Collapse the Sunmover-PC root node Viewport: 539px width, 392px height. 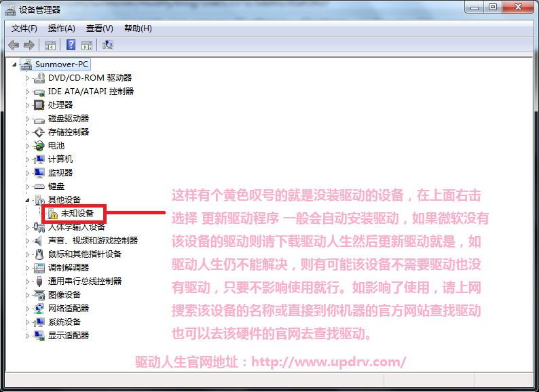click(x=14, y=64)
